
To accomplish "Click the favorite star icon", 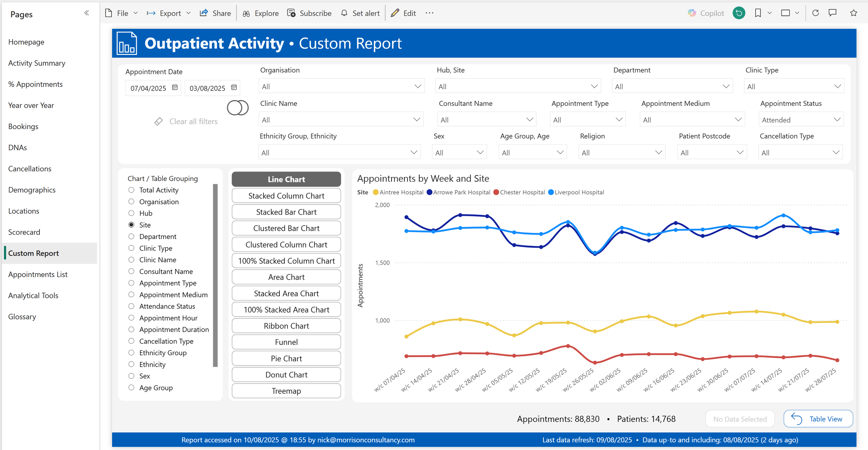I will (853, 13).
